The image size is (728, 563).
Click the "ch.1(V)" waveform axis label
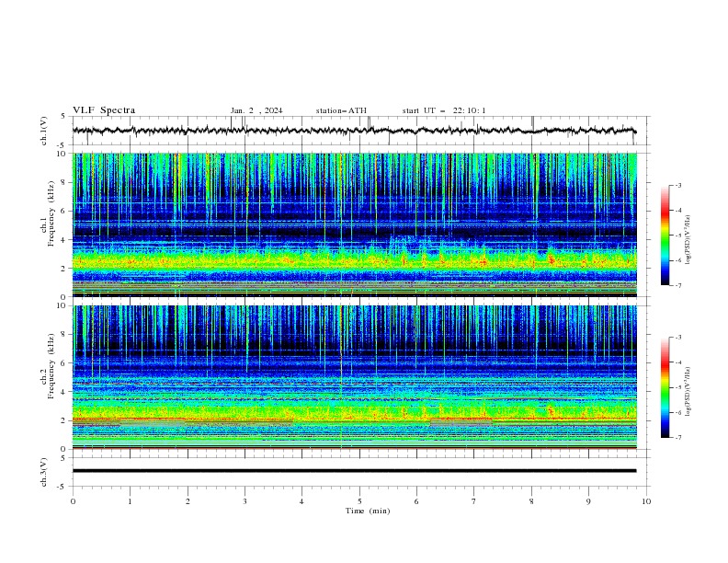coord(44,131)
